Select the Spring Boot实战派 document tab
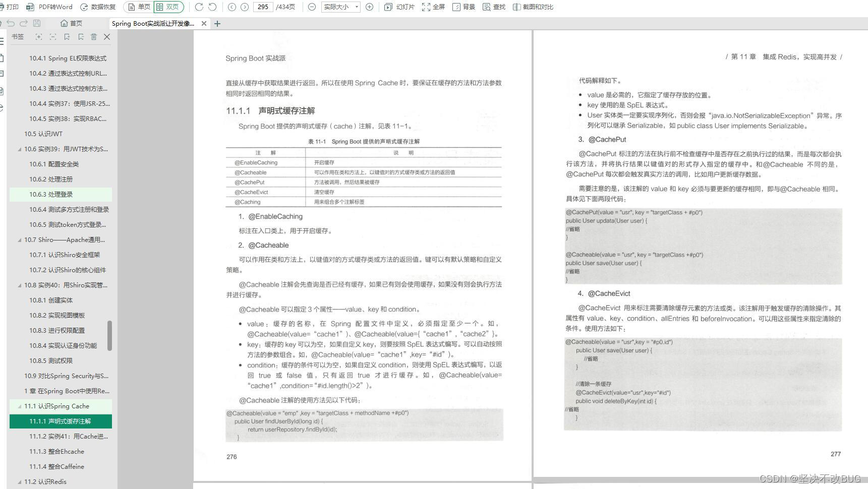 (x=151, y=23)
